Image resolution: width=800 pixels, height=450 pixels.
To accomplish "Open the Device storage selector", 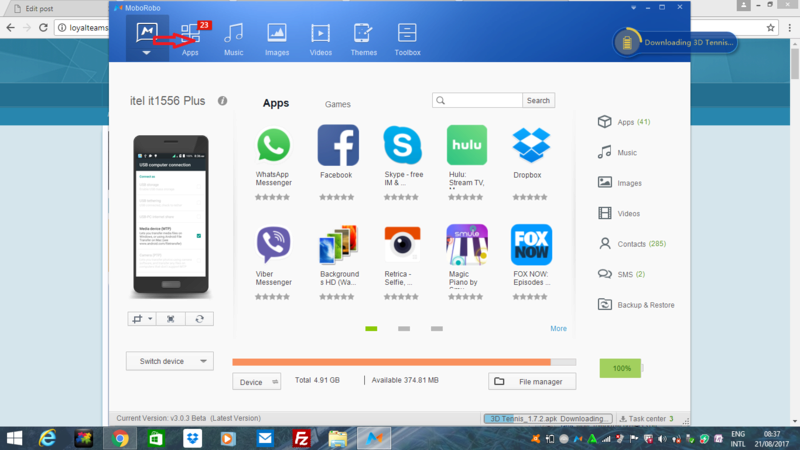I will point(257,382).
